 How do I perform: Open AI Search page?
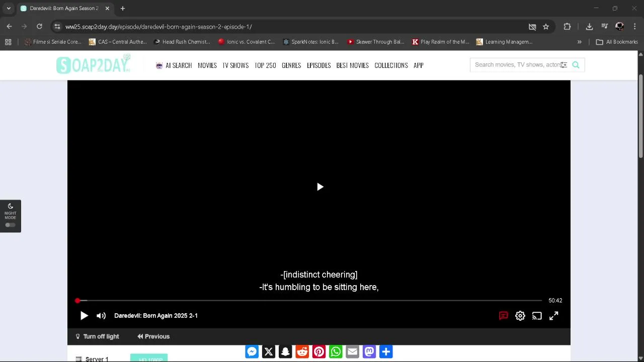tap(174, 65)
